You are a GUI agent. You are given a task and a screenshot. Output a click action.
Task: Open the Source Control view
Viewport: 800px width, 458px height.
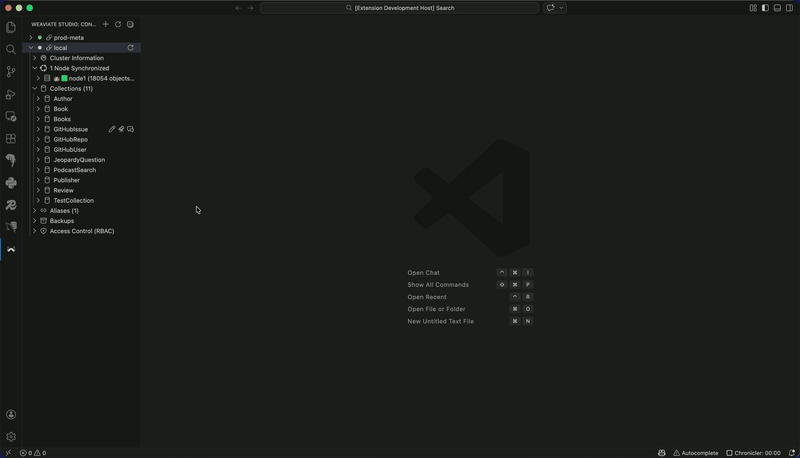pos(11,72)
